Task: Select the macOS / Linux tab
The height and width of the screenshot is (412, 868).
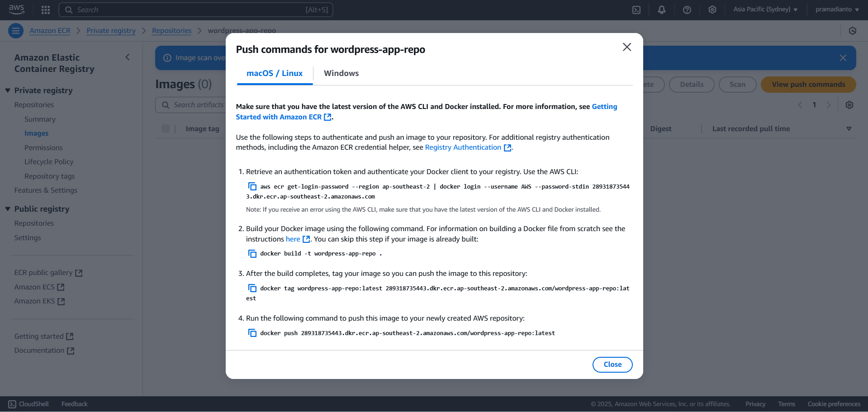Action: click(275, 73)
